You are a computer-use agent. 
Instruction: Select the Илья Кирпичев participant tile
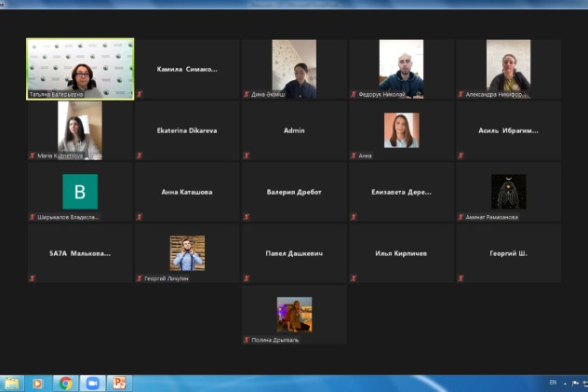pos(402,253)
